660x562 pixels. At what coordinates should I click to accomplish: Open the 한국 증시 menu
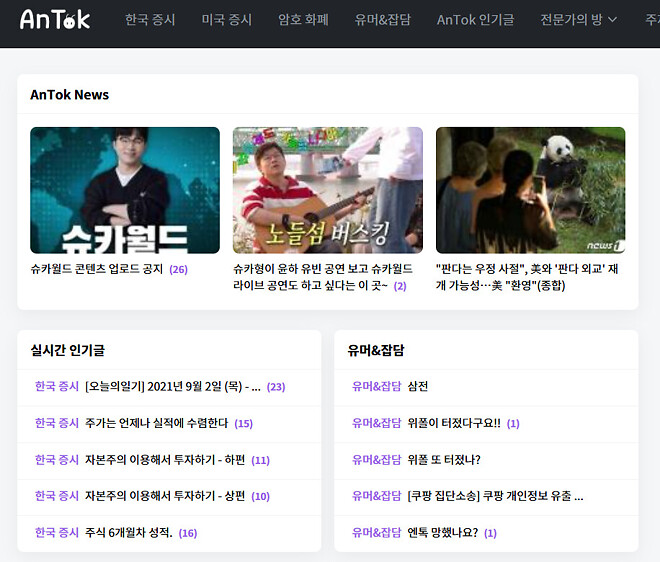150,20
